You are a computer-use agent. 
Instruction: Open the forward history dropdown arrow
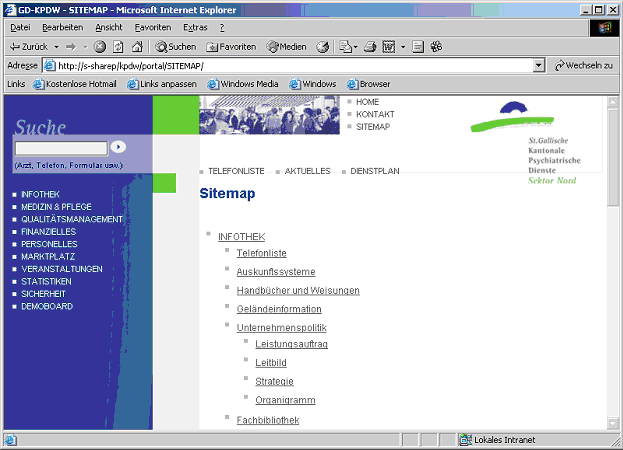tap(85, 47)
